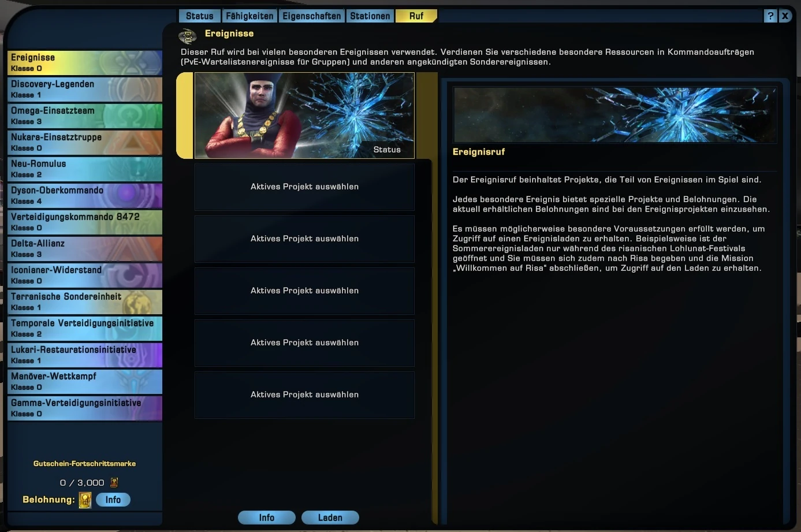This screenshot has height=532, width=801.
Task: Click the Laden button
Action: point(330,518)
